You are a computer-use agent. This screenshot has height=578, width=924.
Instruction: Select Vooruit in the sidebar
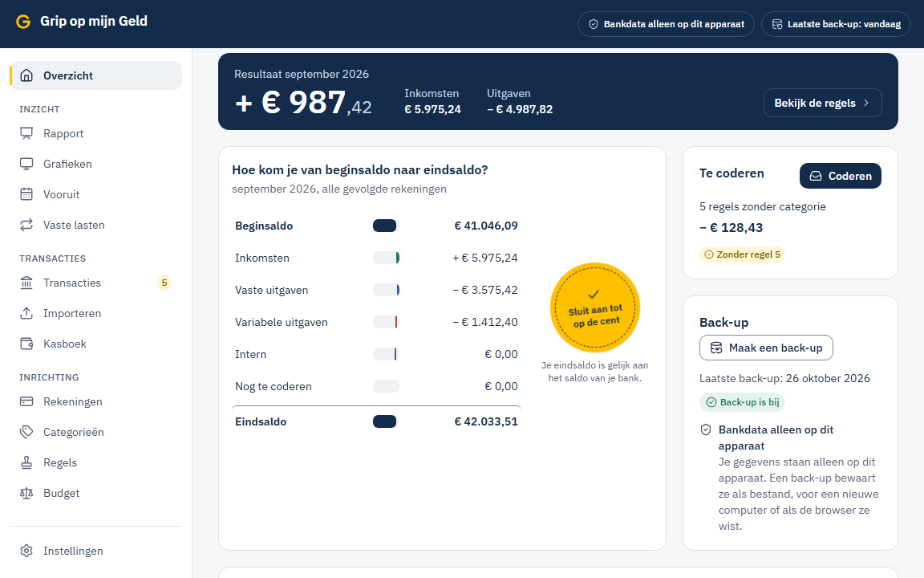(95, 194)
